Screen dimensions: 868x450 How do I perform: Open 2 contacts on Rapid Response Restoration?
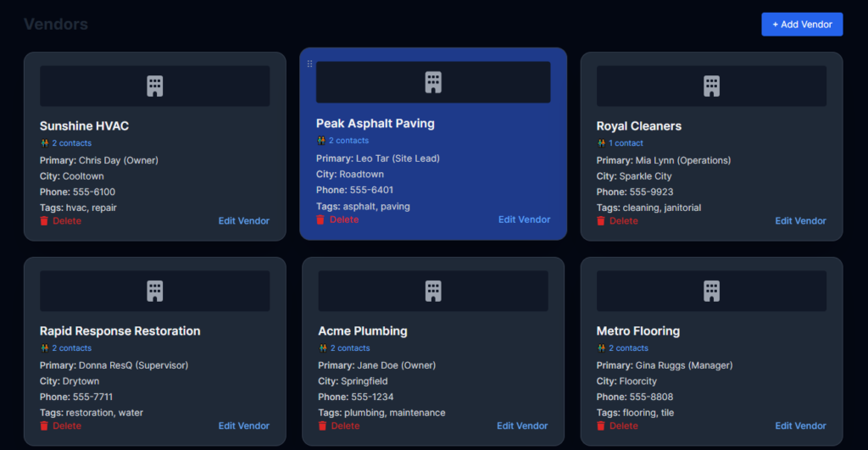(x=71, y=347)
